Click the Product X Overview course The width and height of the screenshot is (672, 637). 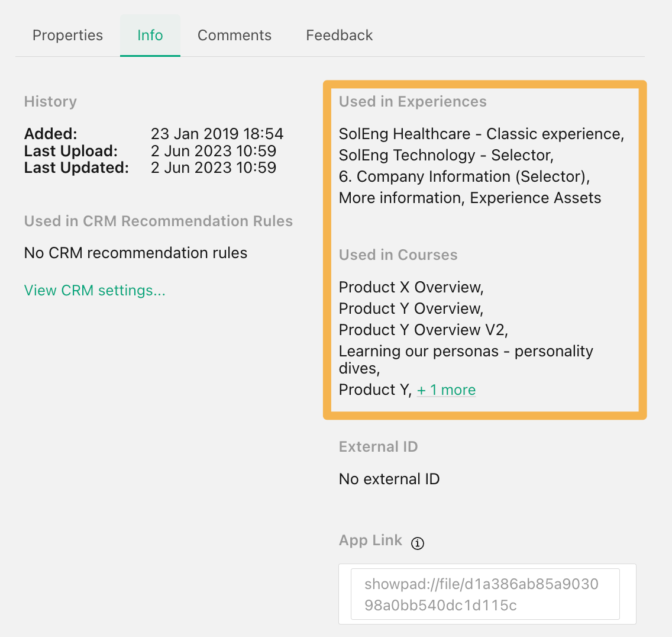coord(411,287)
